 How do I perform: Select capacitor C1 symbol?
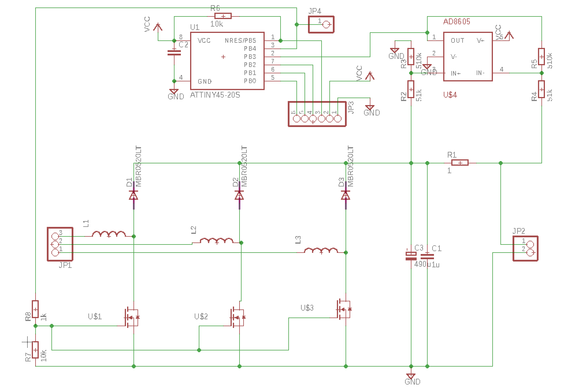[x=427, y=256]
